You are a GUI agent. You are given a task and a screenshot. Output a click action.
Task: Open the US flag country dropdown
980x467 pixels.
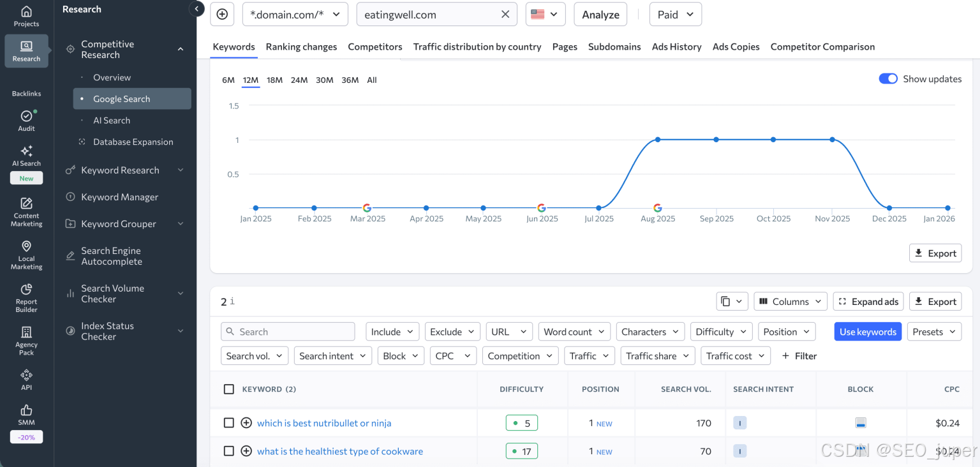coord(546,14)
